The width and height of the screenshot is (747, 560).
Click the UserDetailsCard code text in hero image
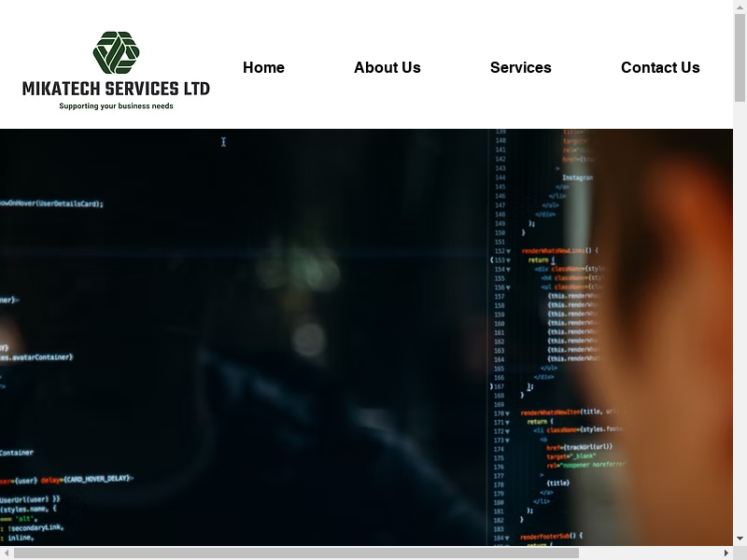tap(56, 203)
